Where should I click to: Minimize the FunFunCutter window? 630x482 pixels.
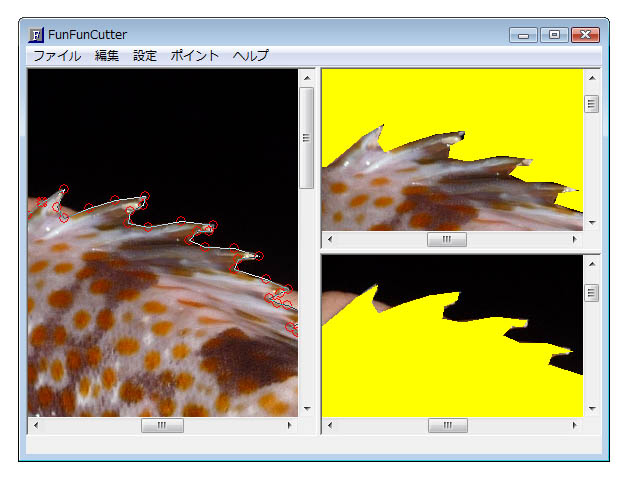523,35
